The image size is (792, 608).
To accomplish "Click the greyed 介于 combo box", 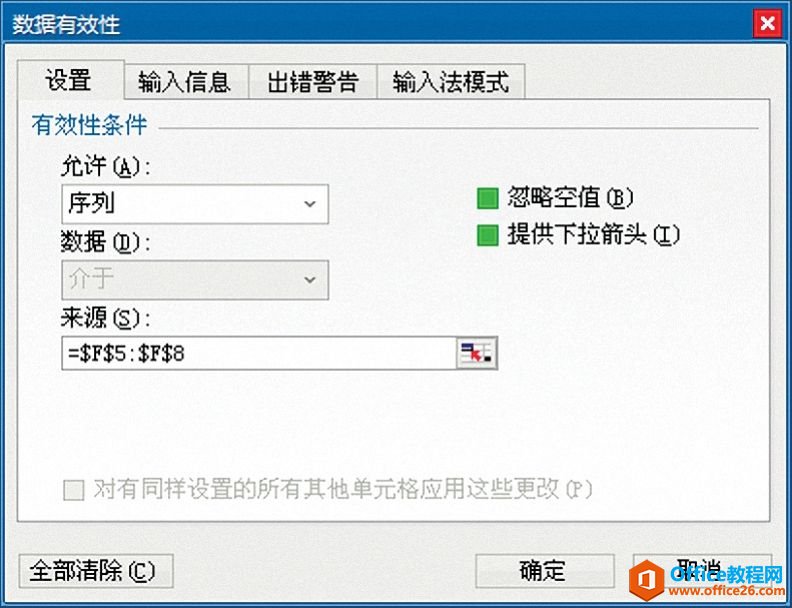I will (x=195, y=280).
